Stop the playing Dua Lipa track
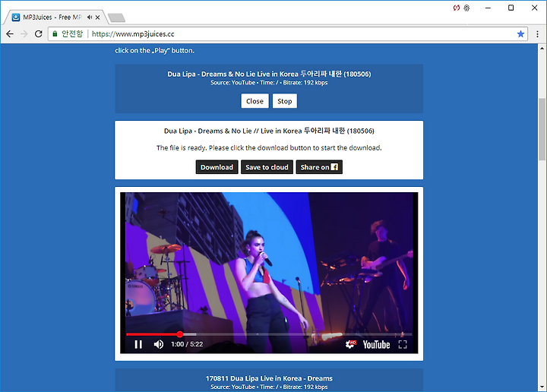547x392 pixels. click(x=285, y=101)
